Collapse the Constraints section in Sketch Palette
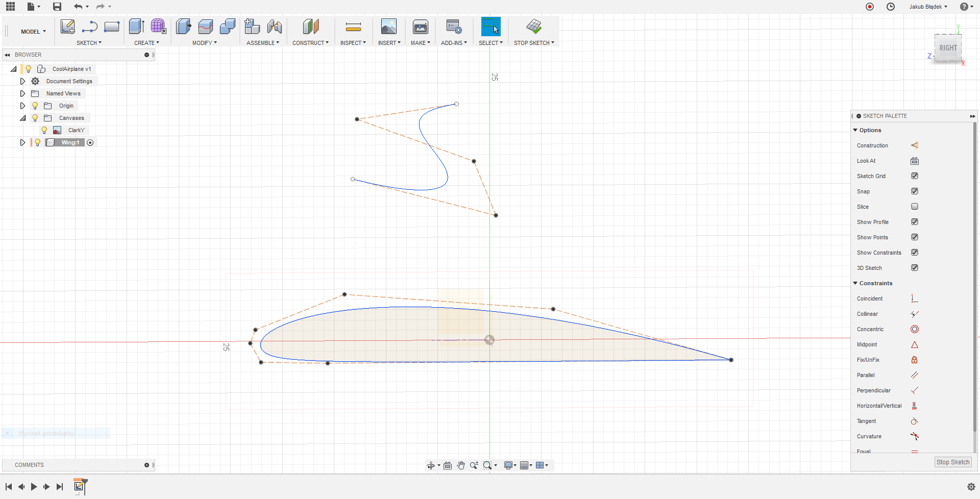Viewport: 980px width, 499px height. coord(855,283)
